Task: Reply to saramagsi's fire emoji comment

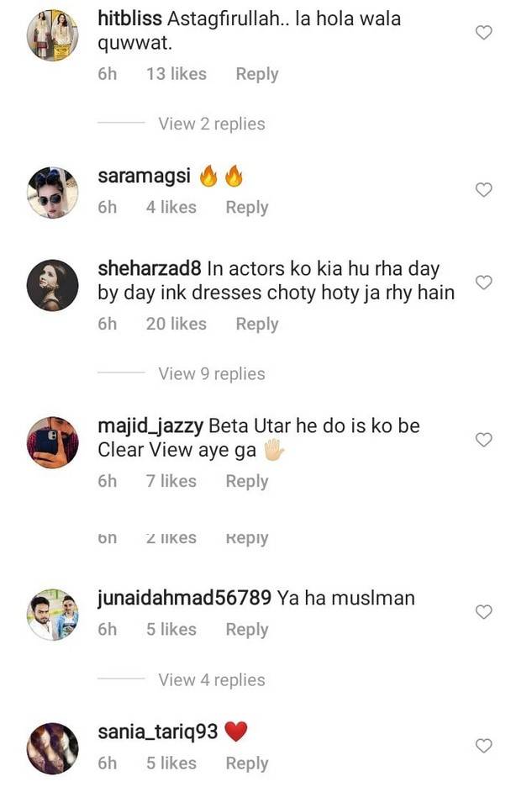Action: coord(247,208)
